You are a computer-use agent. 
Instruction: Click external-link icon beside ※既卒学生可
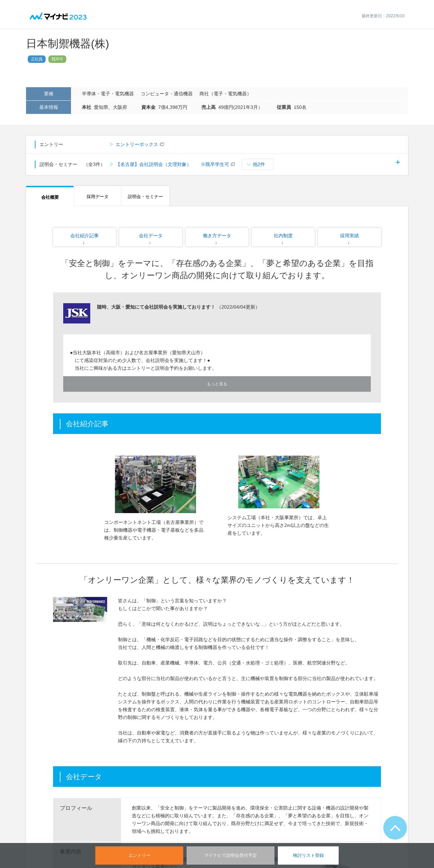(233, 164)
